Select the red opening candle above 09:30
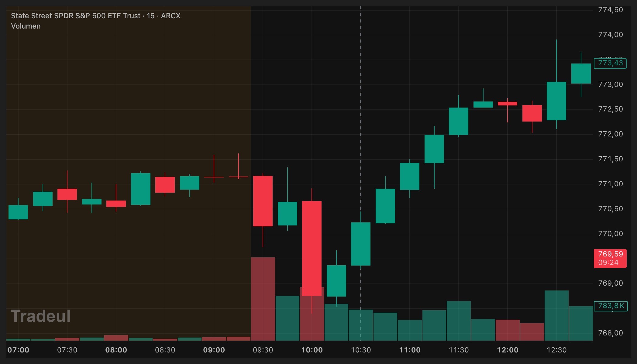The image size is (637, 364). click(263, 201)
